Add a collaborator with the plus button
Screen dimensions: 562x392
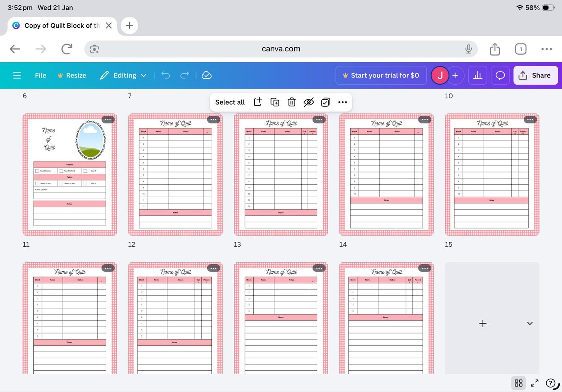(x=455, y=75)
